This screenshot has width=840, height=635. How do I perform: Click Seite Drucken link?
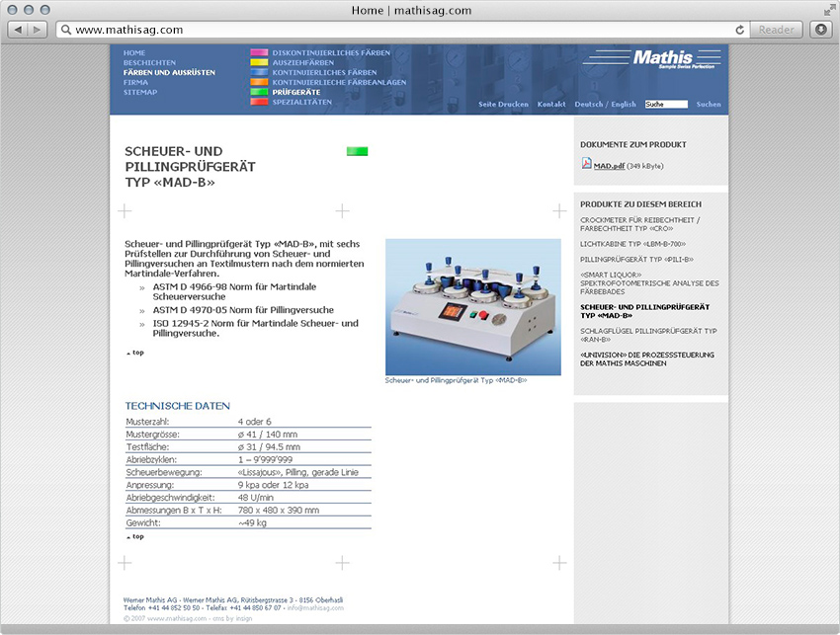(503, 105)
